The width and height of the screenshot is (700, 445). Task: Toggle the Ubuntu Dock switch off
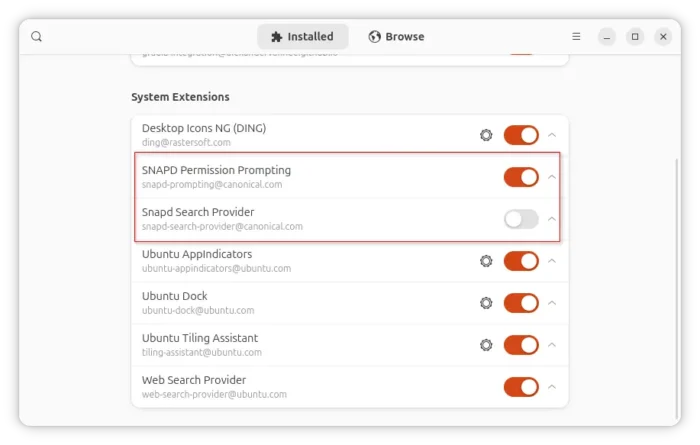click(521, 303)
